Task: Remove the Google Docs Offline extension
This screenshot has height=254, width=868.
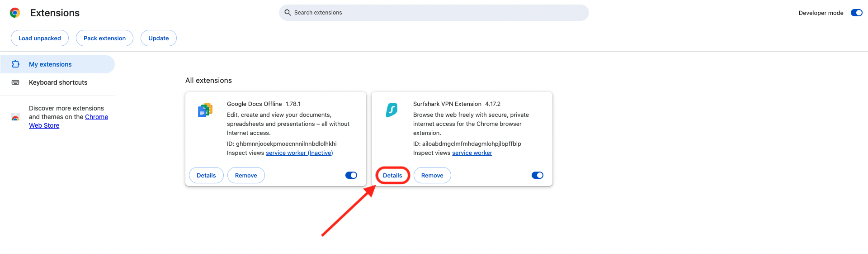Action: [x=246, y=175]
